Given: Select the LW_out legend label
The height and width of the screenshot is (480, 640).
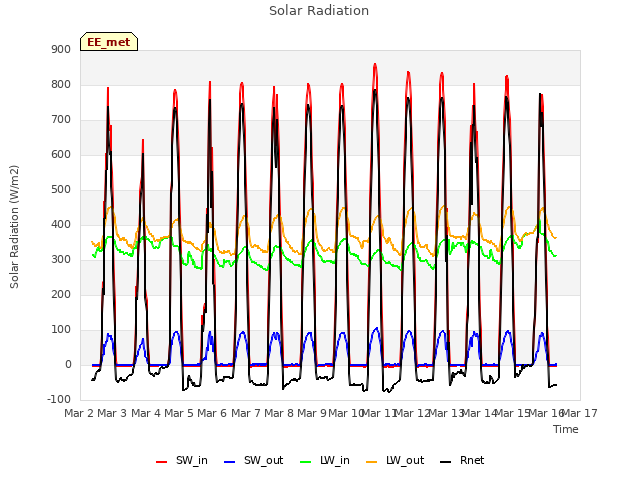Looking at the screenshot, I should tap(405, 460).
